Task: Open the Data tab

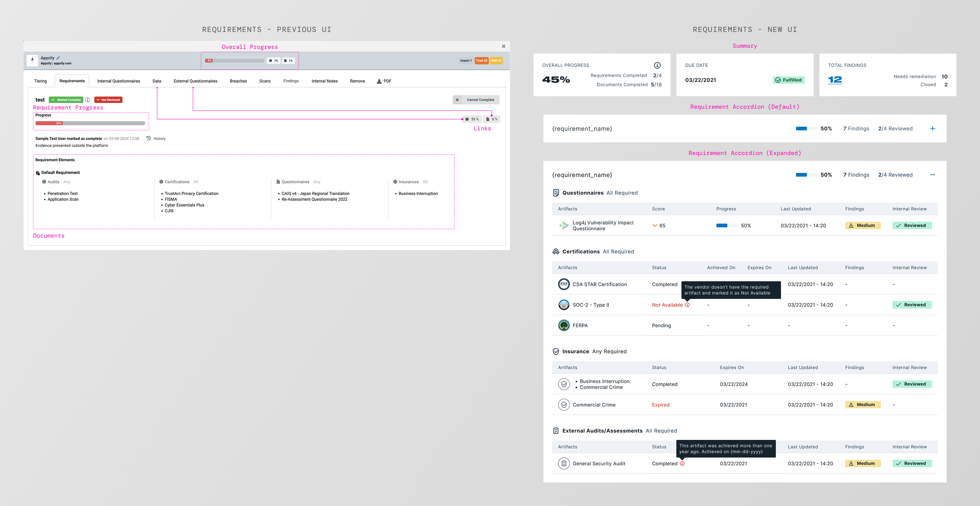Action: tap(157, 81)
